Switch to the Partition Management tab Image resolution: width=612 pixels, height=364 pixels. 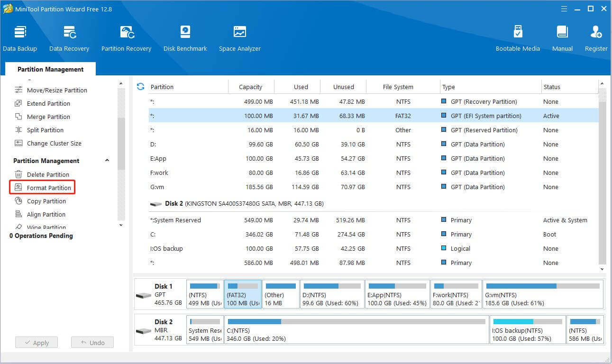pos(50,69)
